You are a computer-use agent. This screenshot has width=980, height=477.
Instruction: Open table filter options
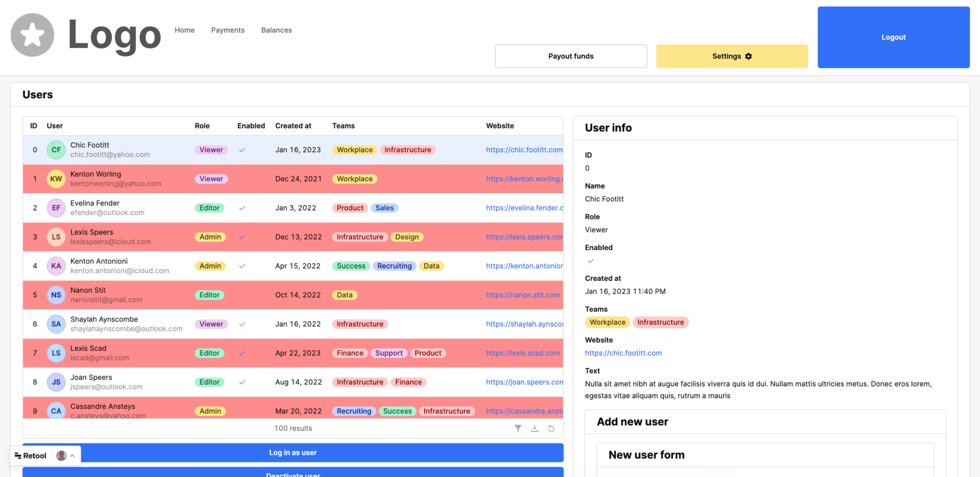pos(518,429)
